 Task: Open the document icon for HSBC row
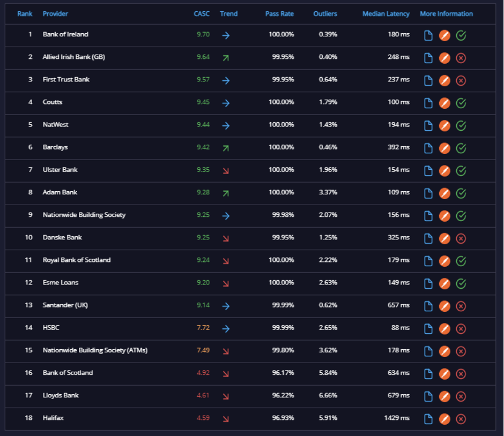pyautogui.click(x=428, y=329)
